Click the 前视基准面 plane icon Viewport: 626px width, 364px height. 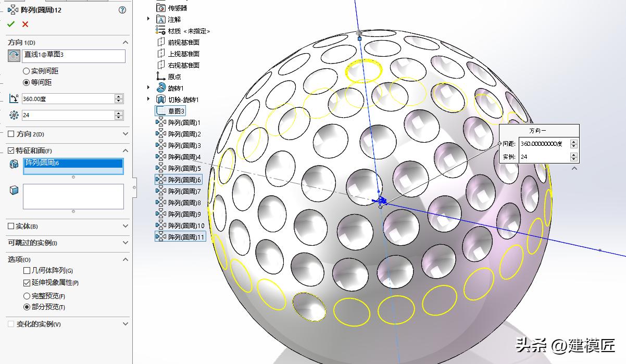tap(160, 42)
